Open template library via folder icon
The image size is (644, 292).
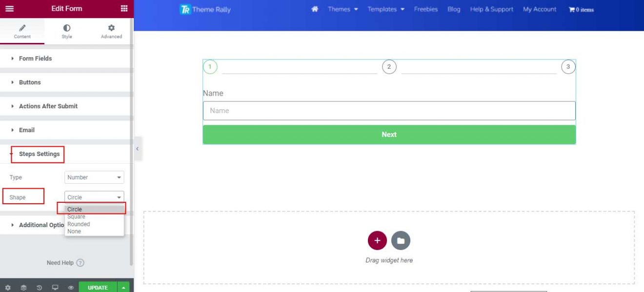[400, 240]
